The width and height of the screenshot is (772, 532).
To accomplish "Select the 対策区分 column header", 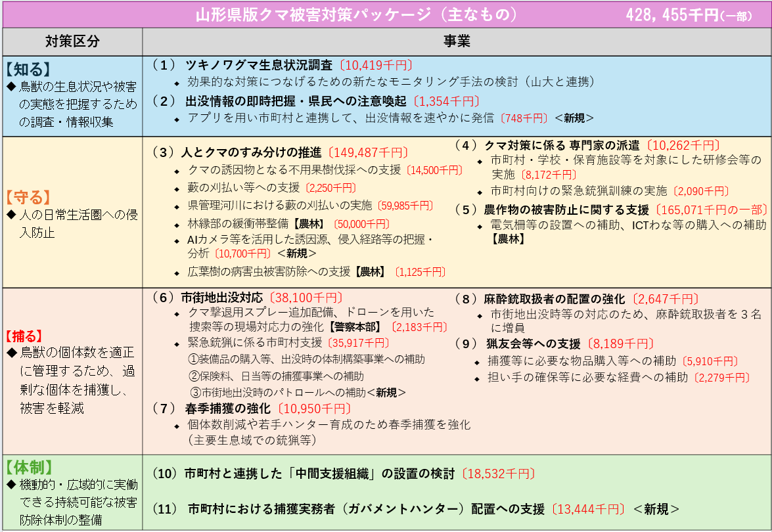I will tap(72, 41).
